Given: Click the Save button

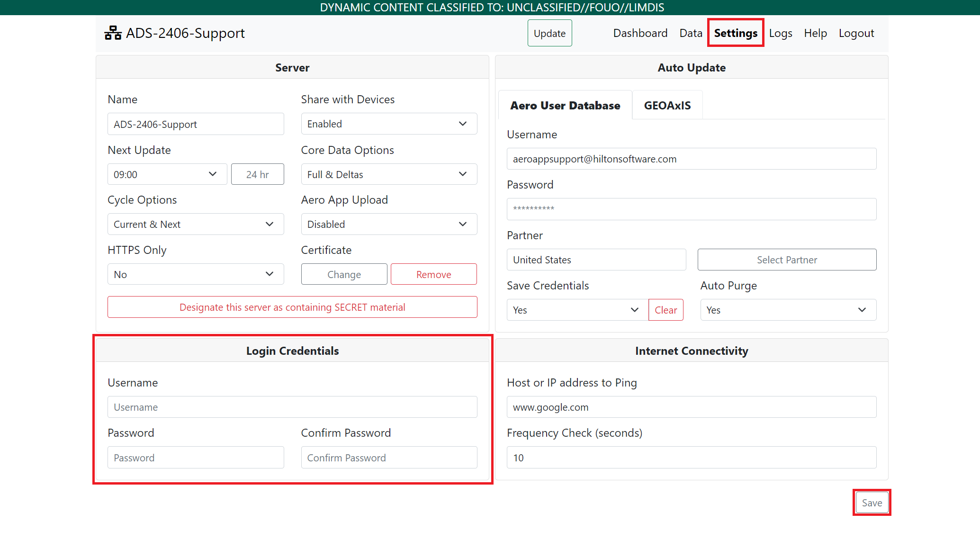Looking at the screenshot, I should (872, 503).
